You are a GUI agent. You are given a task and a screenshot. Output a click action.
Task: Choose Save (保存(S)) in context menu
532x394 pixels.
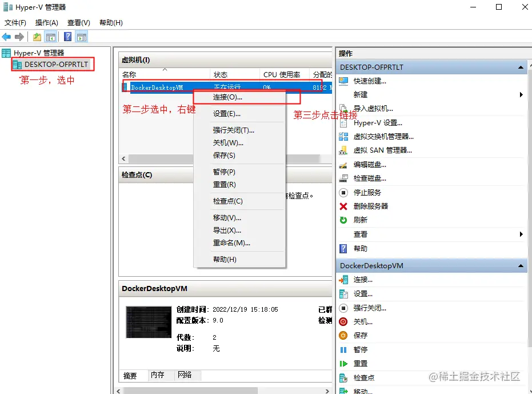pos(239,156)
